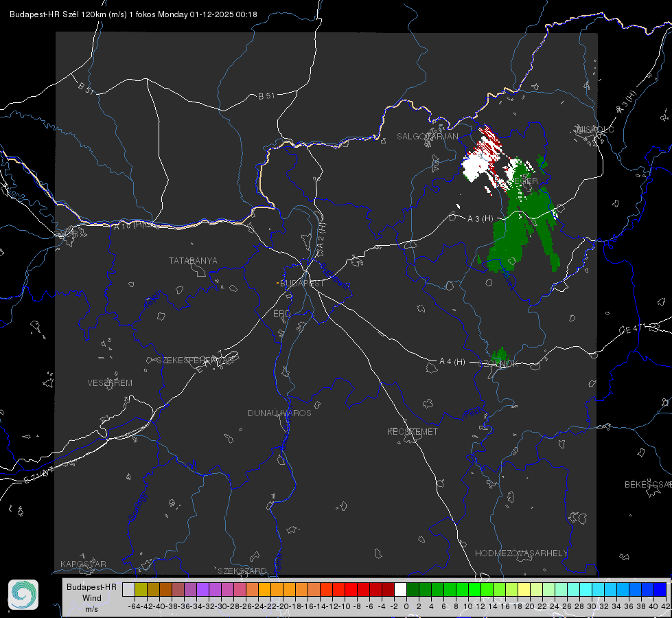Viewport: 672px width, 618px height.
Task: Pick the olive swatch between -64 and -42
Action: (x=141, y=589)
